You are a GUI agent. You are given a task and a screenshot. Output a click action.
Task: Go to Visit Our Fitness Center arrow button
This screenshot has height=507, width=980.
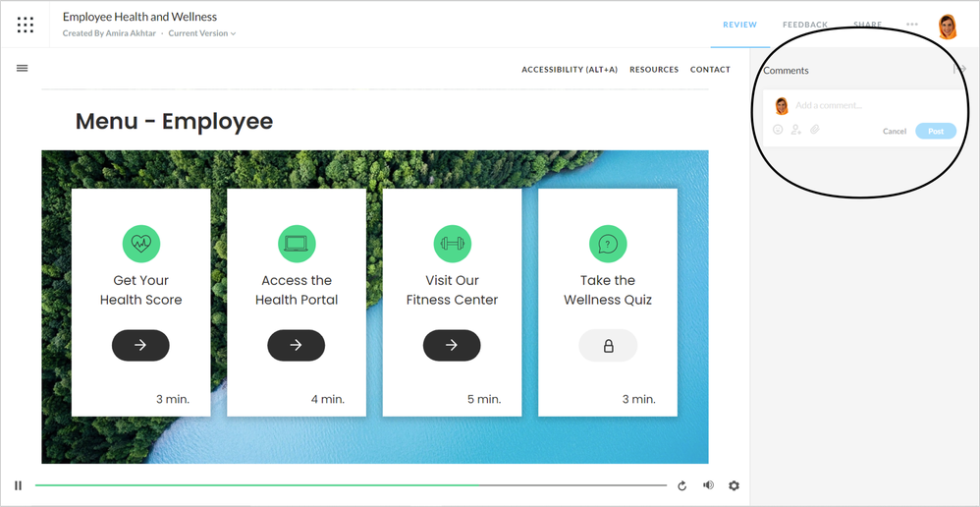[452, 345]
